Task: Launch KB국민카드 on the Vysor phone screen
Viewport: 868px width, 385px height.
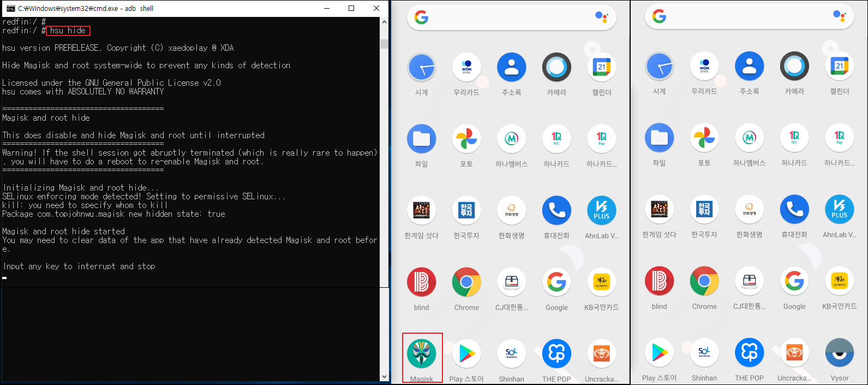Action: pos(840,281)
